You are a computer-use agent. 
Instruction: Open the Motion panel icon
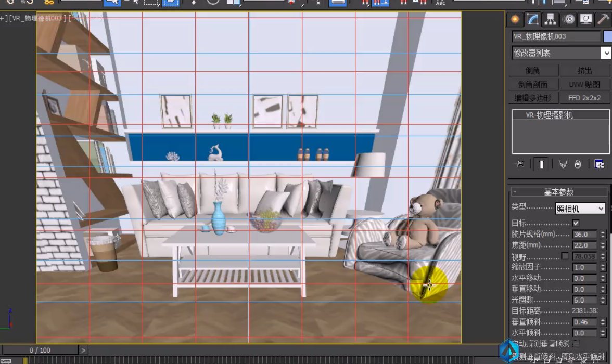coord(569,19)
